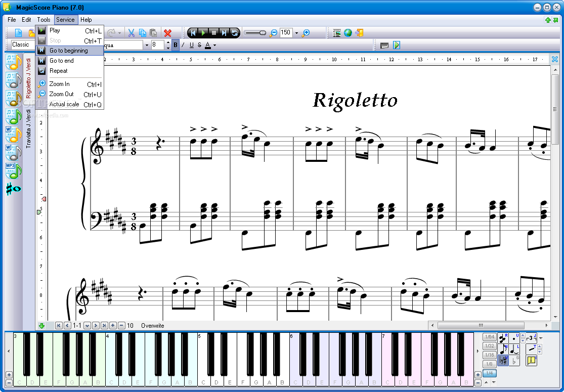Viewport: 564px width, 392px height.
Task: Click the rewind to start playback button
Action: click(x=193, y=33)
